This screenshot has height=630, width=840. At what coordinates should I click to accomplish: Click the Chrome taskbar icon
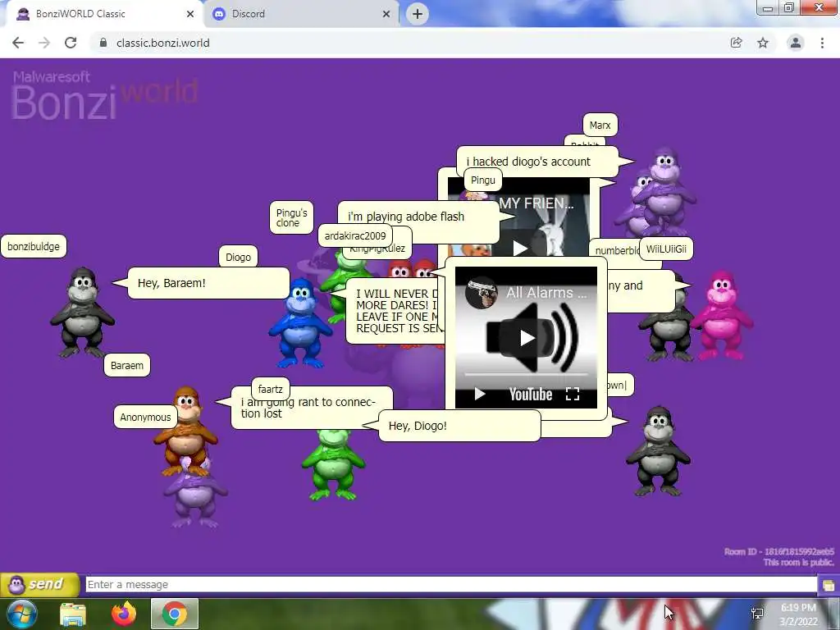175,614
